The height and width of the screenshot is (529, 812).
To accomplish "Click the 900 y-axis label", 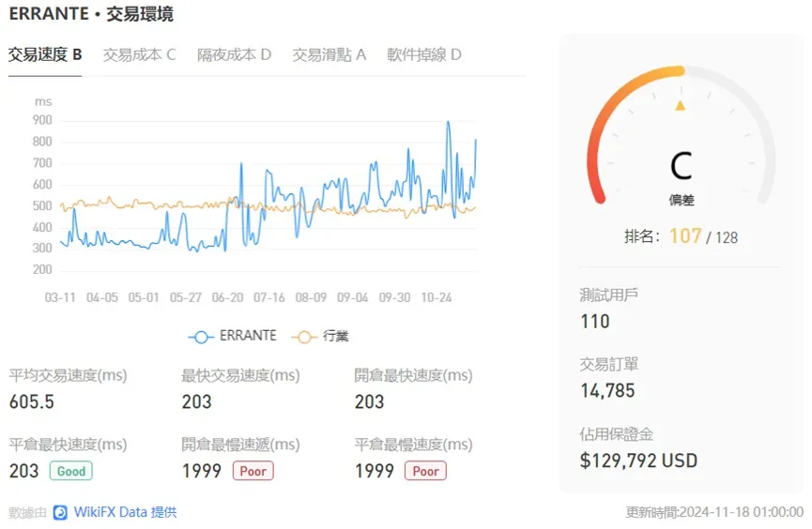I will [x=42, y=120].
